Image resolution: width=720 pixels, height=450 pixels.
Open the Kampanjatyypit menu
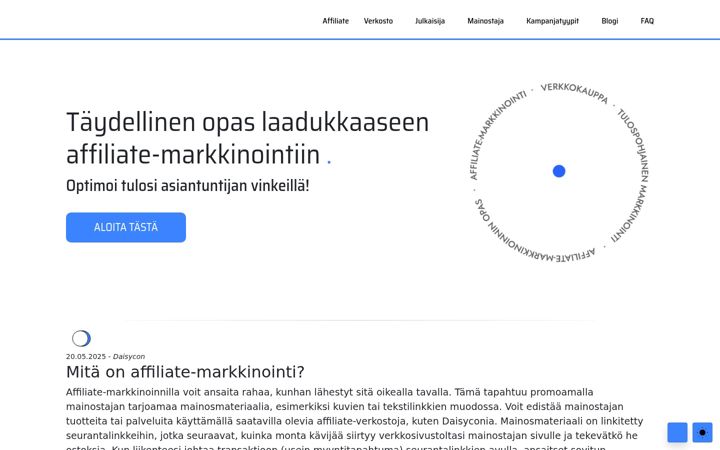pos(552,21)
